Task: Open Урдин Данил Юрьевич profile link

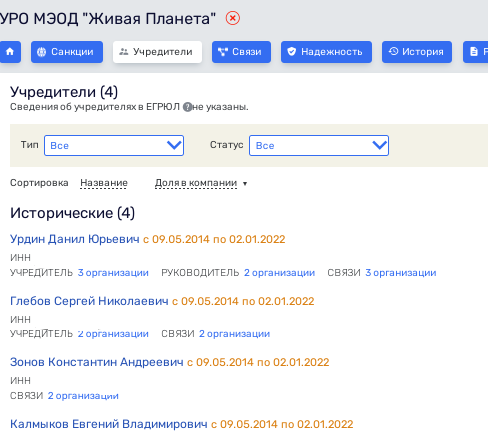Action: click(75, 239)
